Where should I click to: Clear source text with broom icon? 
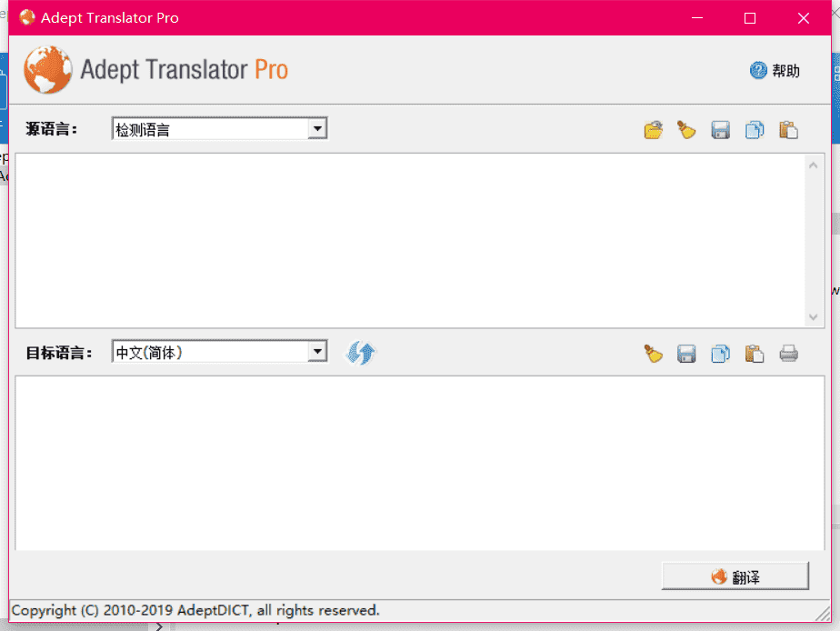pos(686,130)
